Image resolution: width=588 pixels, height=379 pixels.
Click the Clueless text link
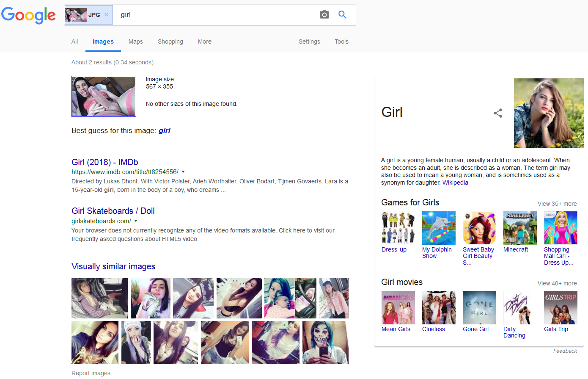[x=434, y=329]
